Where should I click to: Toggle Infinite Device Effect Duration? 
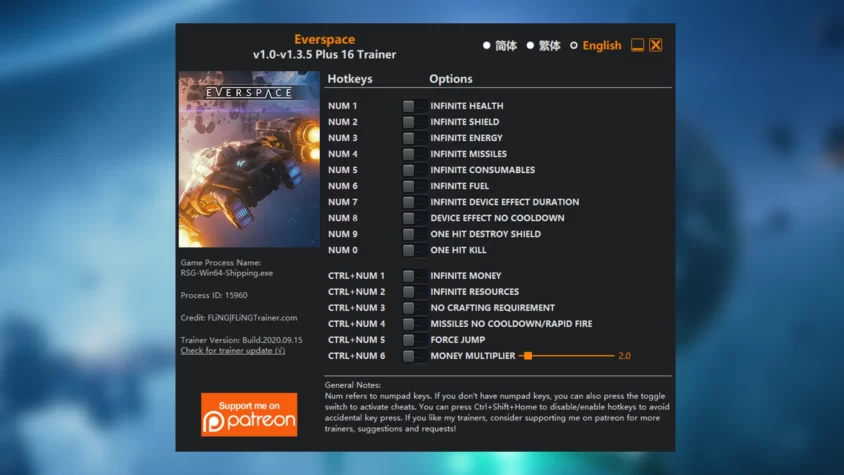pyautogui.click(x=414, y=202)
